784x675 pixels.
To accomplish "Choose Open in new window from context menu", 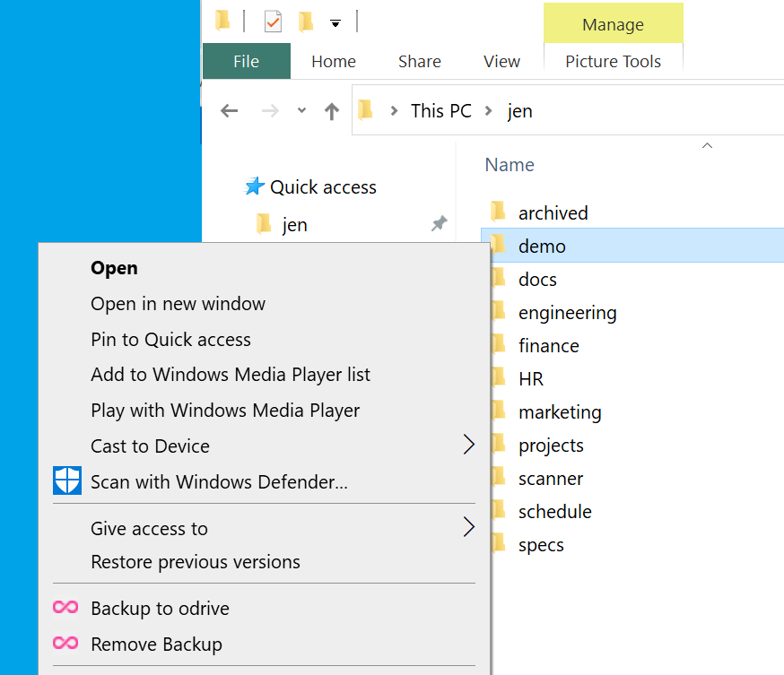I will point(178,304).
